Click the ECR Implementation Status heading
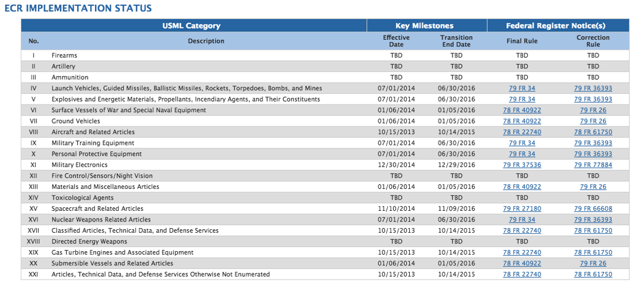 pyautogui.click(x=78, y=8)
